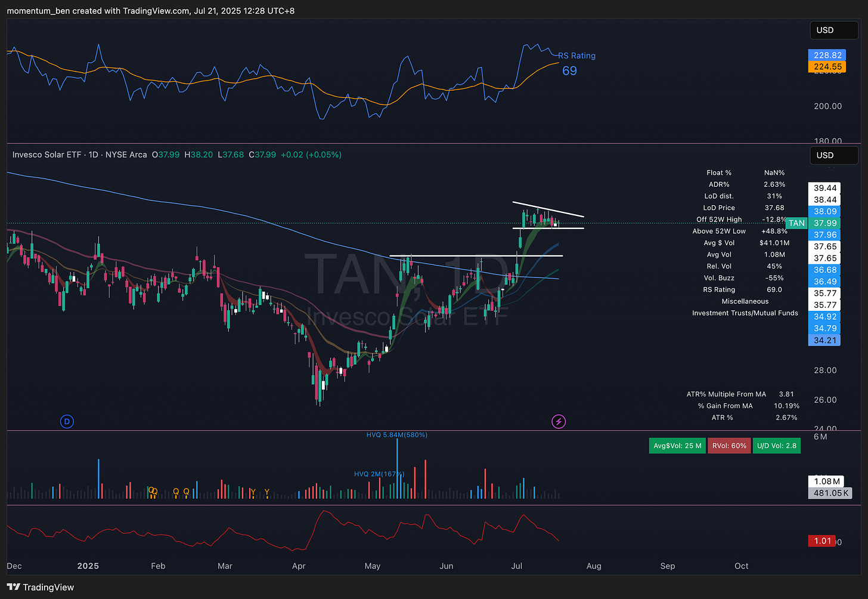Click the ATR % value 2.67%
The image size is (868, 599).
tap(786, 418)
